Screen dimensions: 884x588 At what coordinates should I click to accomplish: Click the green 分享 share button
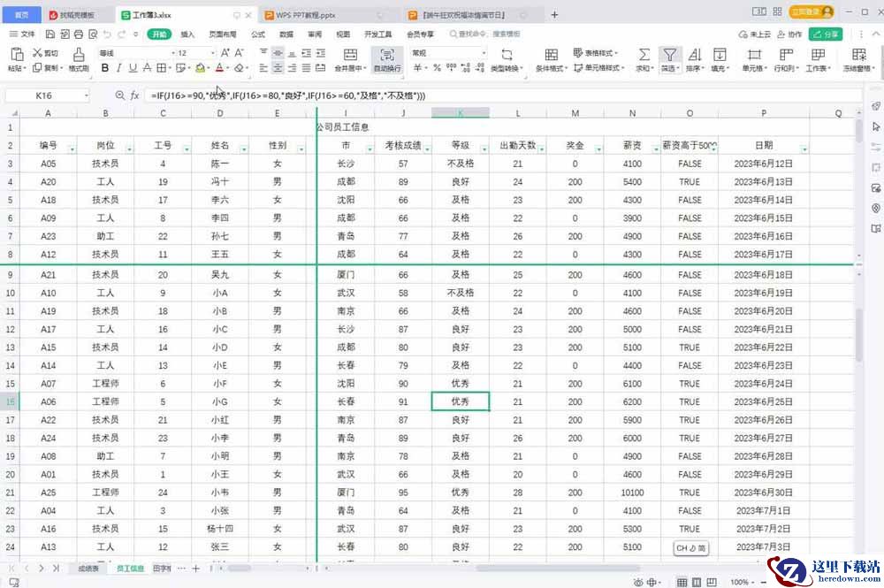(826, 34)
